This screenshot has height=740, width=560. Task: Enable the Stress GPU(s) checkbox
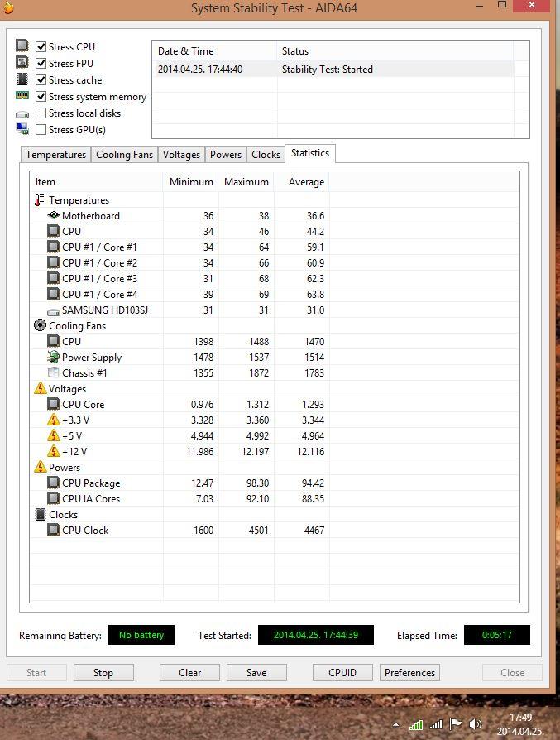(x=41, y=129)
